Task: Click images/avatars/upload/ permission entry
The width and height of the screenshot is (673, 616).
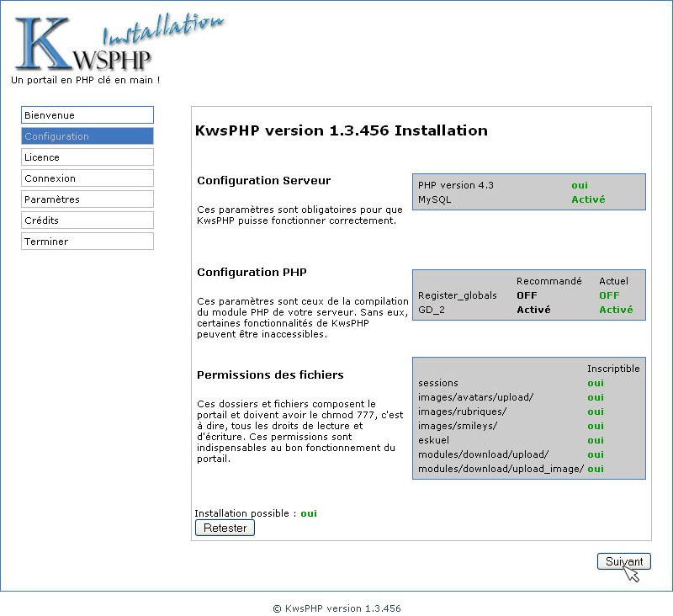Action: 475,397
